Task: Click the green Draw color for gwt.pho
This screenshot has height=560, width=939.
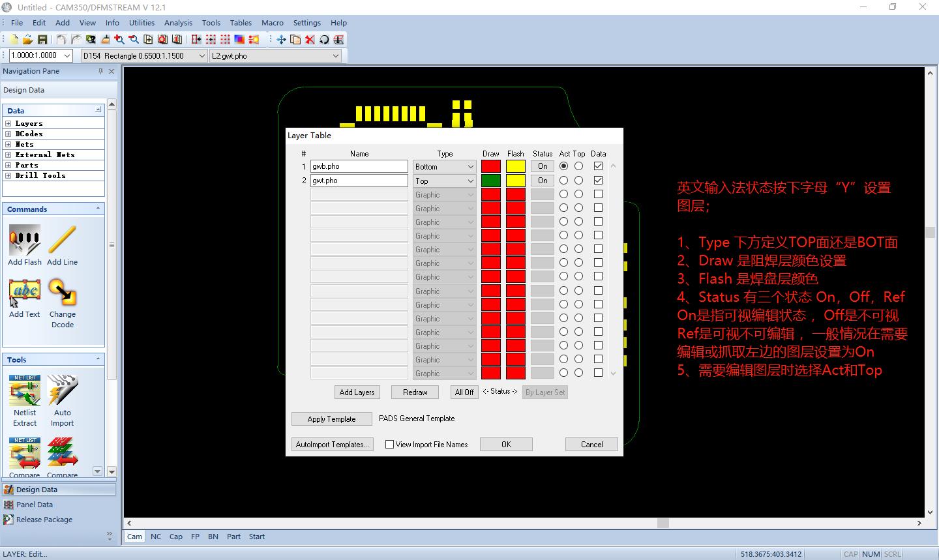Action: (x=491, y=181)
